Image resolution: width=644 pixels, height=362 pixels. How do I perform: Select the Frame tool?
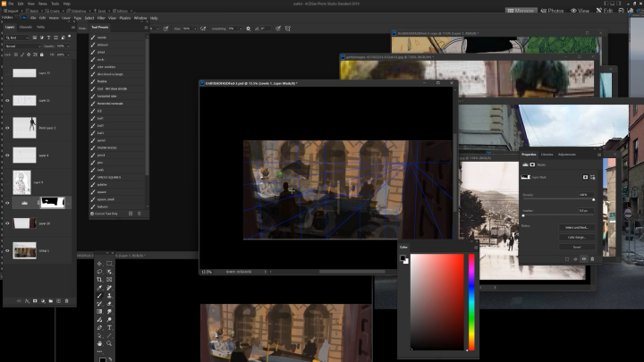109,280
